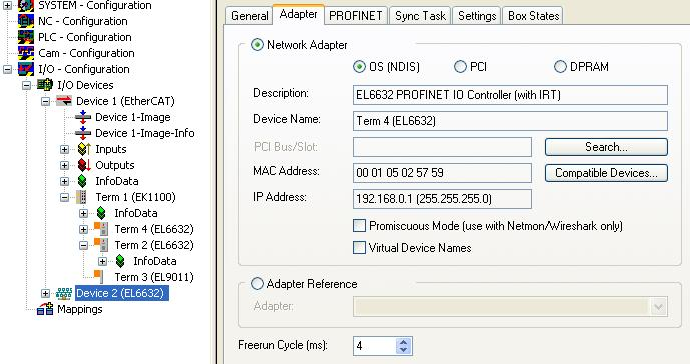Open the Sync Task tab

pyautogui.click(x=420, y=16)
